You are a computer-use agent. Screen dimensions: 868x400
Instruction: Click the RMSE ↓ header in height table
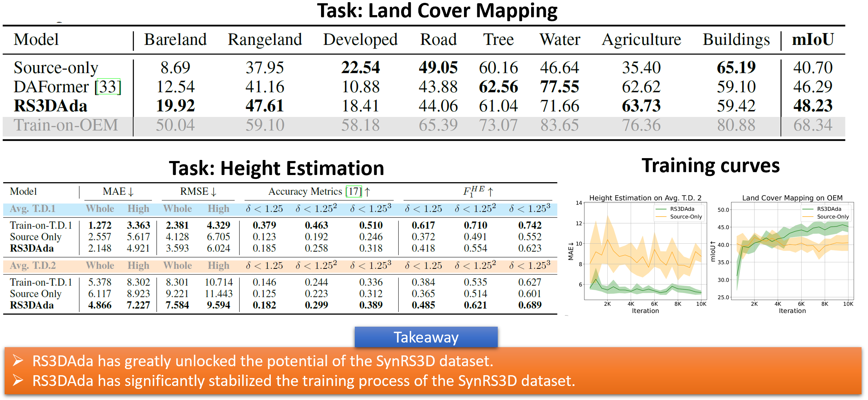pyautogui.click(x=198, y=191)
